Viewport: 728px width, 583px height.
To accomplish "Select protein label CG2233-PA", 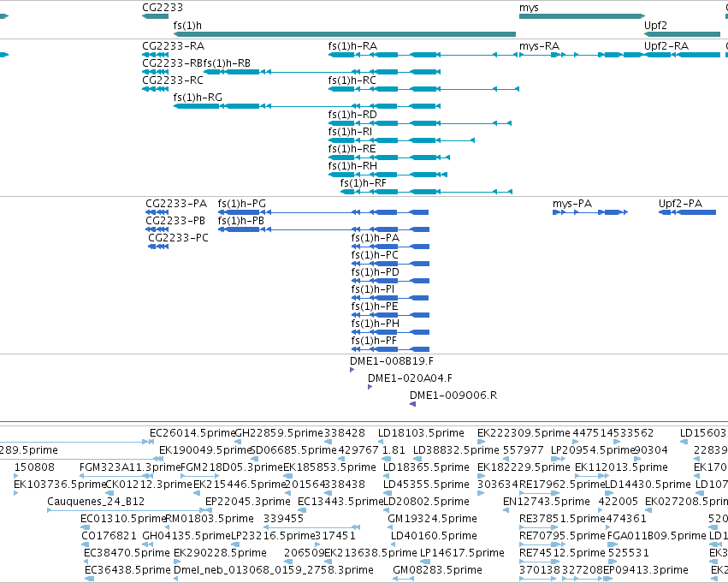I will [x=176, y=204].
